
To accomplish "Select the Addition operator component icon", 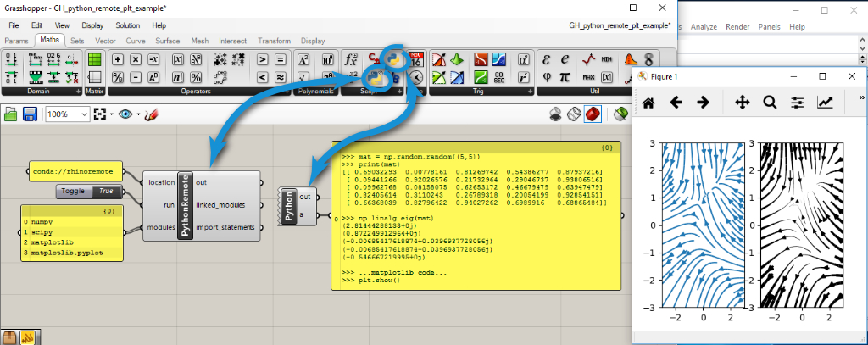I will coord(118,60).
